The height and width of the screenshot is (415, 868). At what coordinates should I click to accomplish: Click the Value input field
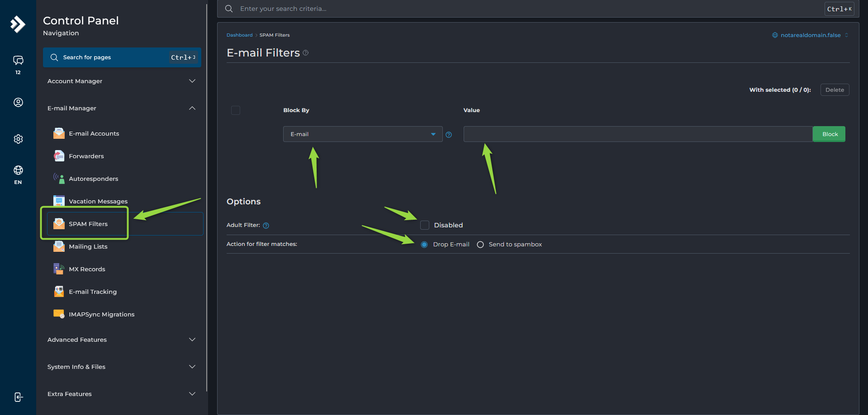pos(638,134)
